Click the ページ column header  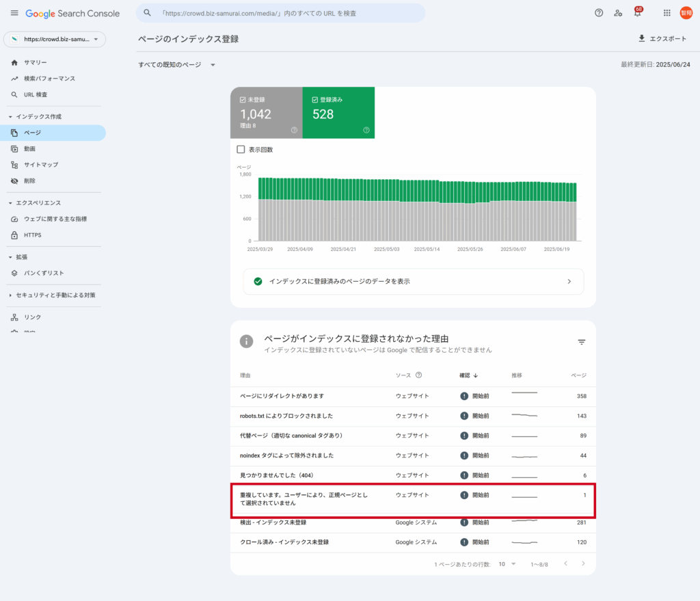coord(578,375)
